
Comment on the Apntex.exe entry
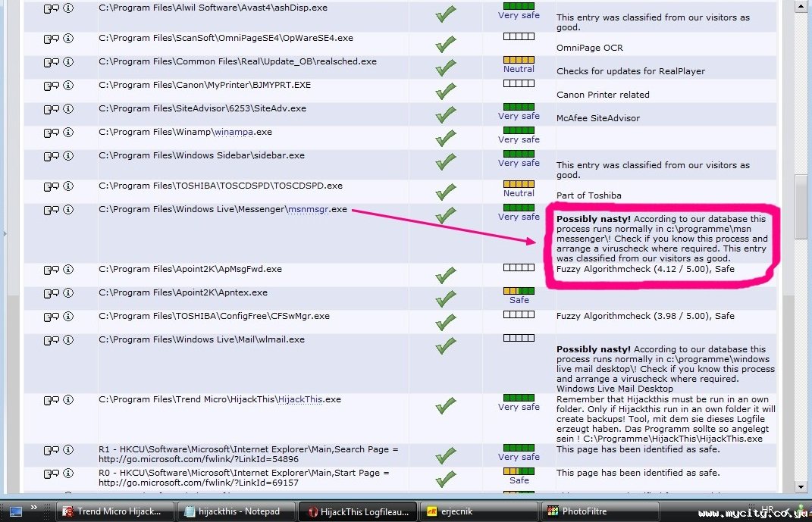[52, 293]
